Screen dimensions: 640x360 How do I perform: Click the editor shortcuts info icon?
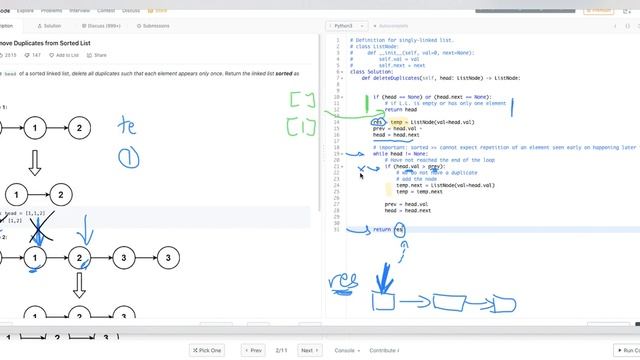(x=615, y=26)
